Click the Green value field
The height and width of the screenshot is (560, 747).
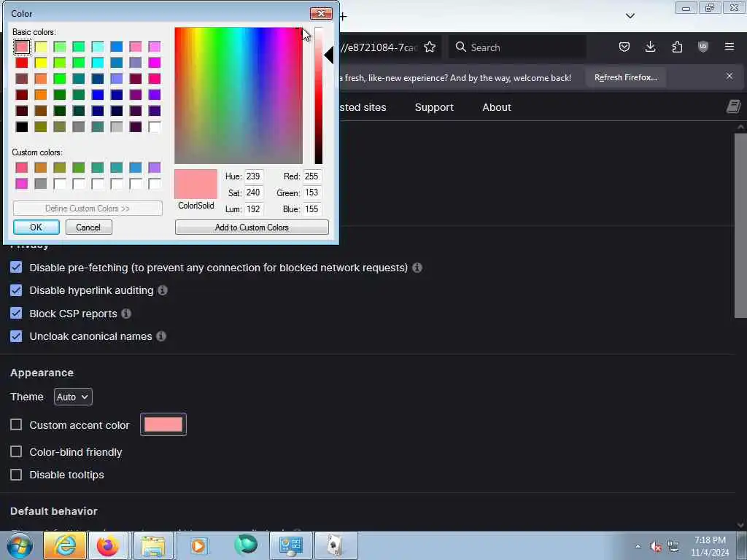coord(312,192)
